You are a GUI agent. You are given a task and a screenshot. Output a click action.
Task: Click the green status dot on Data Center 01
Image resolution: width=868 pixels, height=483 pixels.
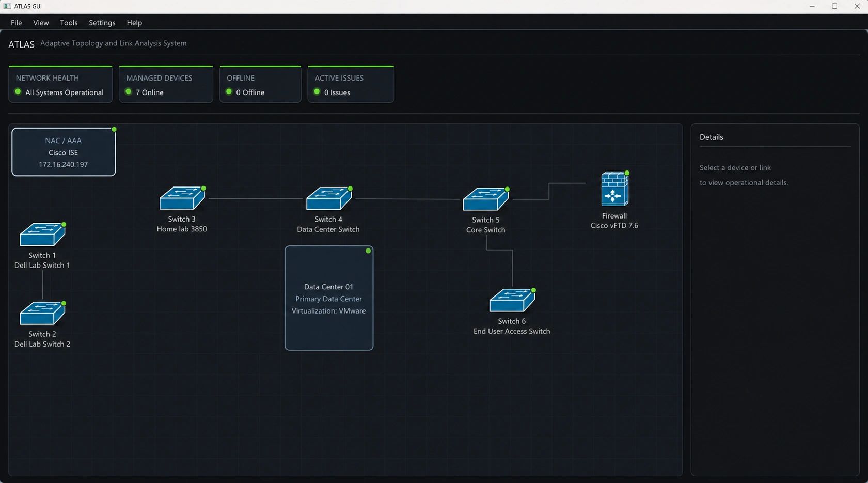[x=368, y=251]
